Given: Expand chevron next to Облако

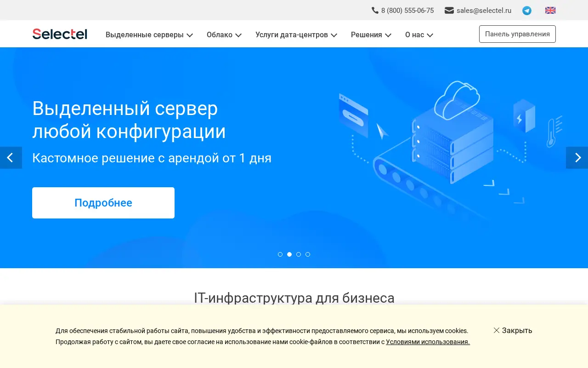Looking at the screenshot, I should (x=238, y=35).
